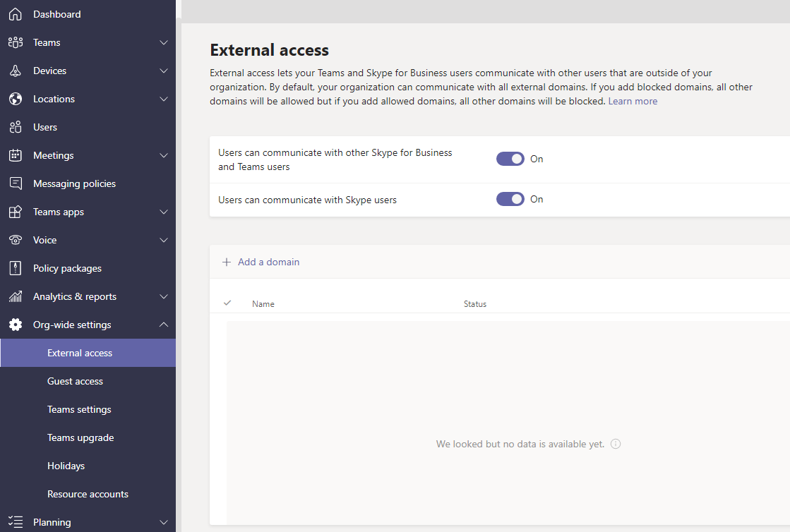The image size is (790, 532).
Task: Click the Messaging policies chat icon
Action: (x=15, y=183)
